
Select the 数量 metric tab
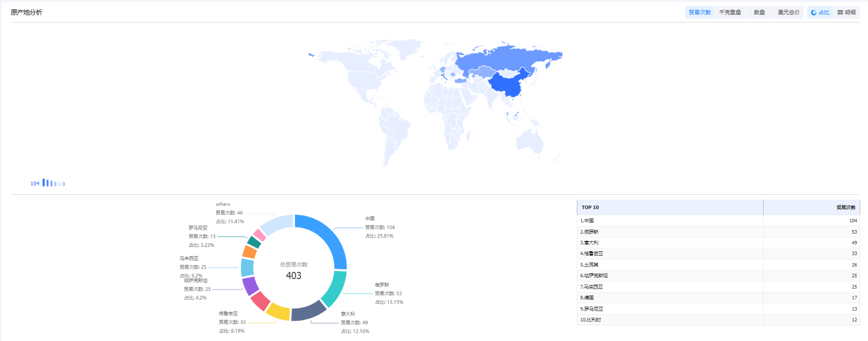pos(759,12)
